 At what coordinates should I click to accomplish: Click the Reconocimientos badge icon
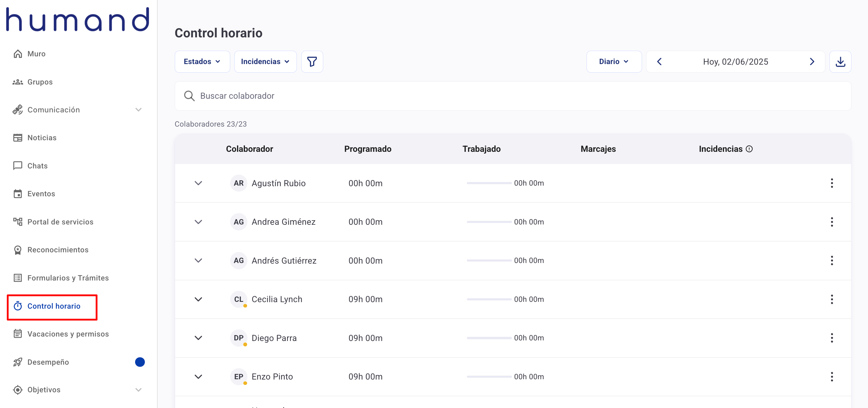(x=17, y=250)
